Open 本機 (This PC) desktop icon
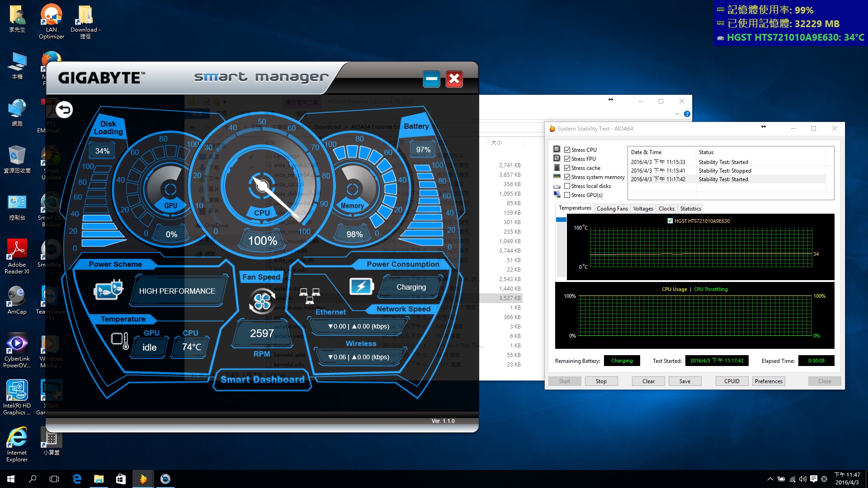 (x=17, y=66)
